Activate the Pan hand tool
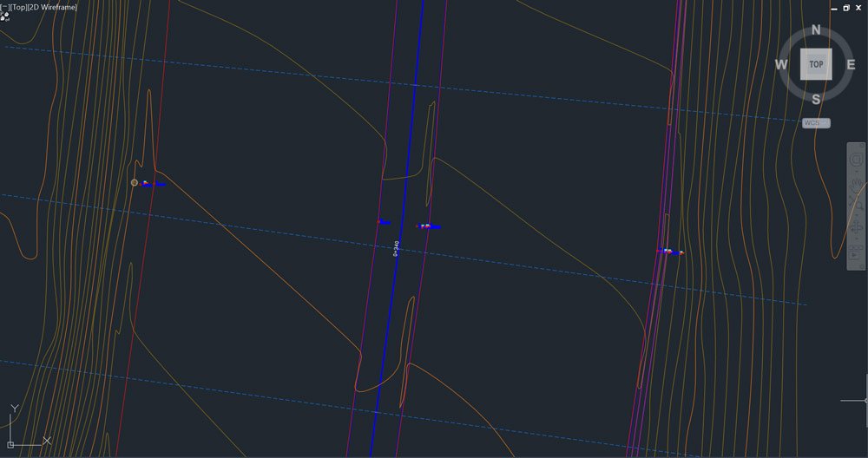Screen dimensions: 868x458 856,184
